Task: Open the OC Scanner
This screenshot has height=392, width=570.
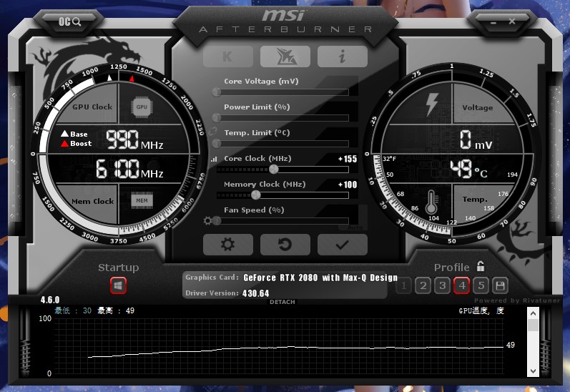Action: click(70, 22)
